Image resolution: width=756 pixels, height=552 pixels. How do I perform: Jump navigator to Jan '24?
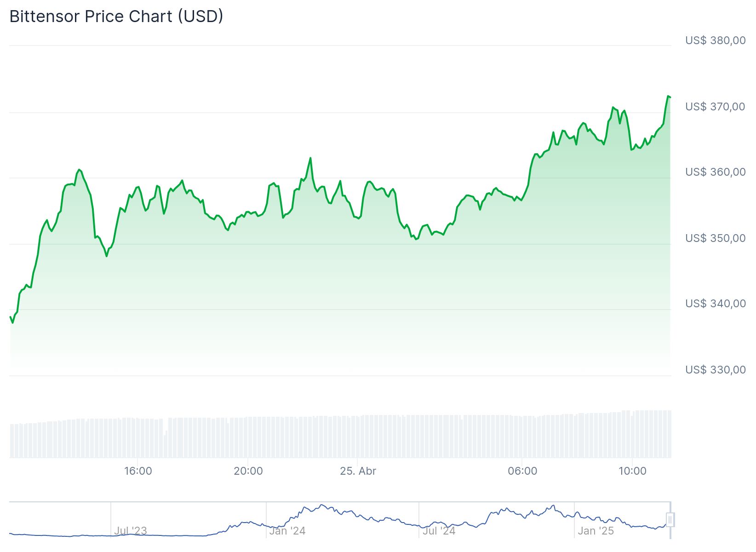point(287,531)
